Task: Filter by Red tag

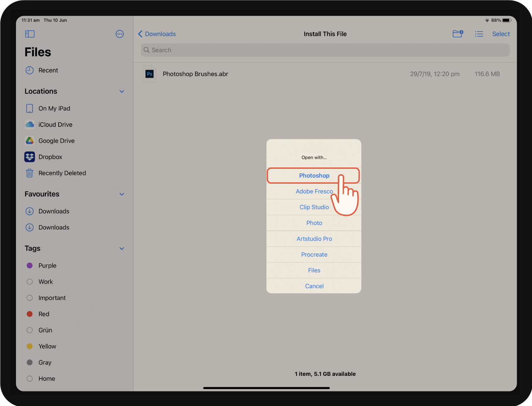Action: pos(38,314)
